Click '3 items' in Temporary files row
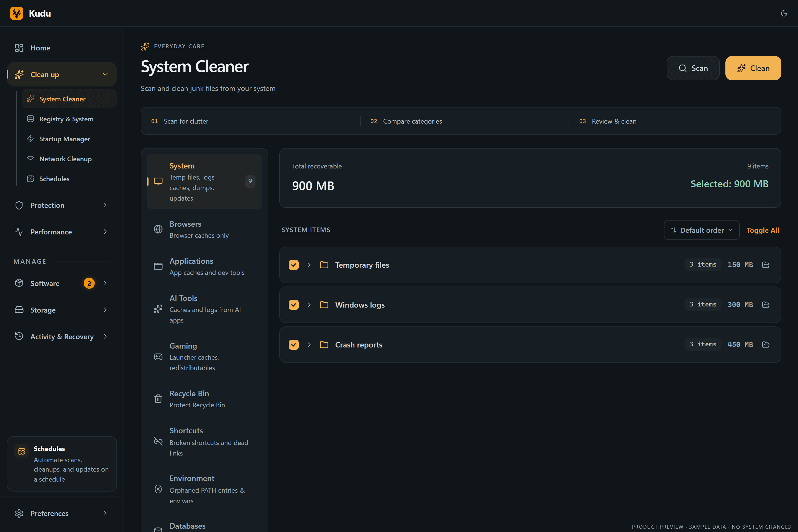798x532 pixels. pyautogui.click(x=703, y=264)
